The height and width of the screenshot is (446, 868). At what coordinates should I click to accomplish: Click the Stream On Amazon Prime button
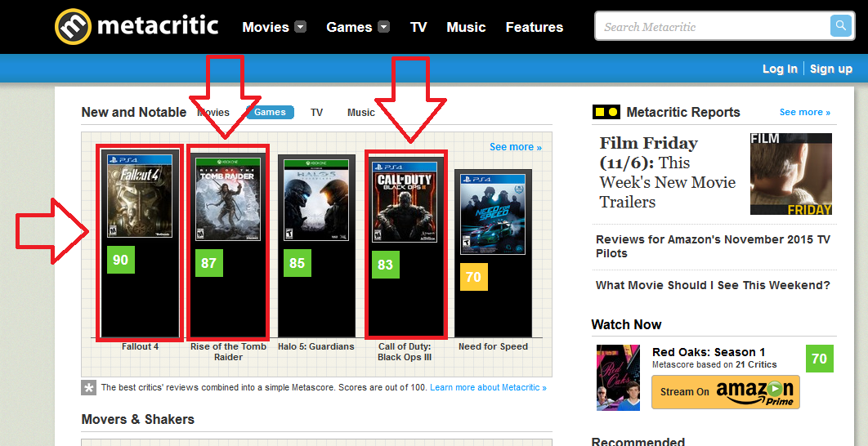pyautogui.click(x=726, y=392)
